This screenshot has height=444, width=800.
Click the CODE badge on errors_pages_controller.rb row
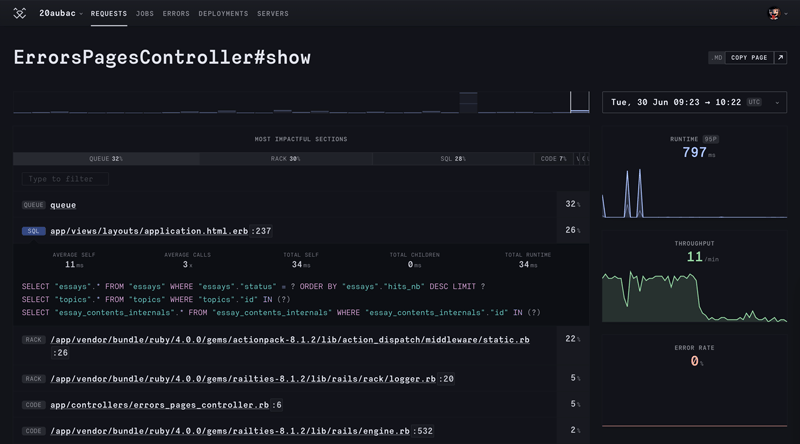pos(34,405)
